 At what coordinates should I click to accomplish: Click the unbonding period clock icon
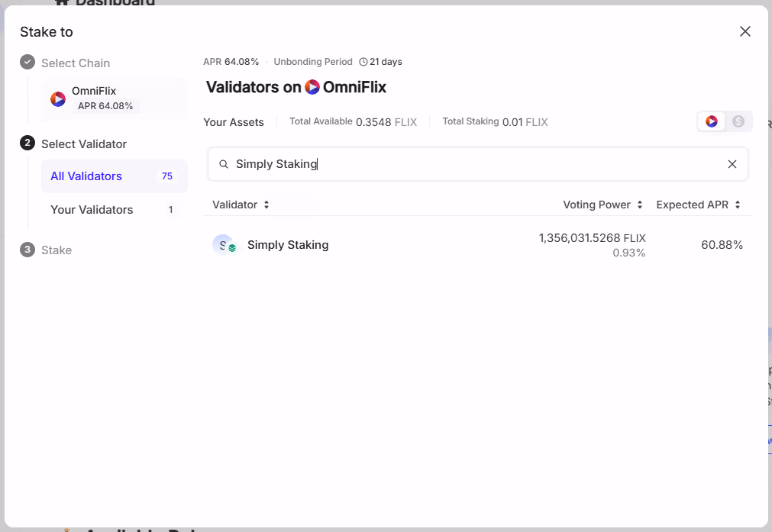click(x=363, y=62)
